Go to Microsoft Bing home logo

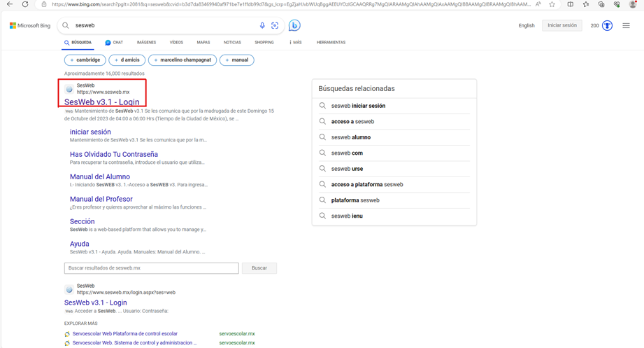click(30, 25)
